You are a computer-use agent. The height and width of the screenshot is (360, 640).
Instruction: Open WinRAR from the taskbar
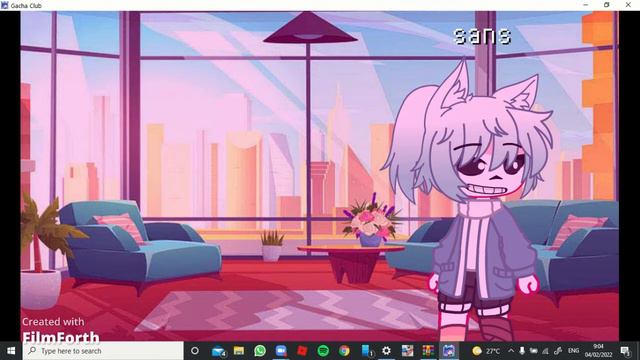click(x=428, y=351)
